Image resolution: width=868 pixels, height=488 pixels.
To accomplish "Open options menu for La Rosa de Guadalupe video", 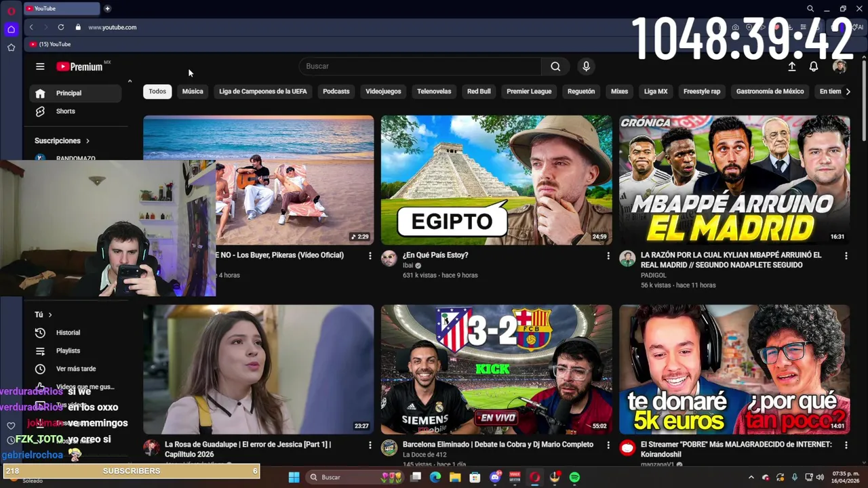I will (370, 445).
